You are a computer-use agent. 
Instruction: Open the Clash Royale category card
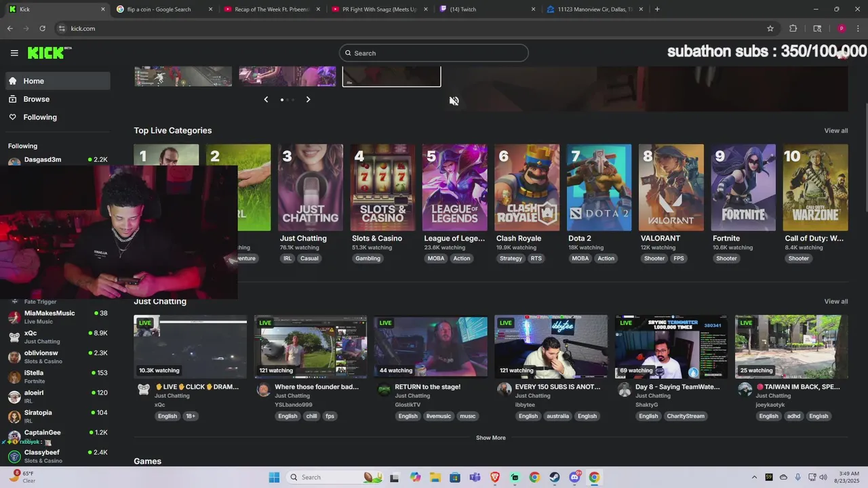pos(527,188)
